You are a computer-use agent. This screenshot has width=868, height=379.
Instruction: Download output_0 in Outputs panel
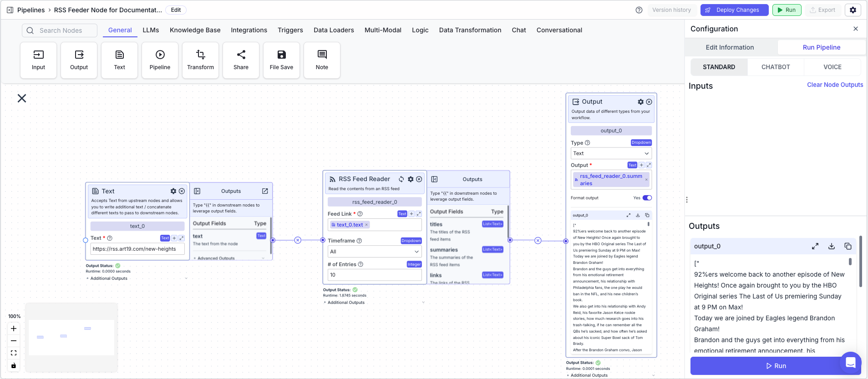tap(832, 246)
